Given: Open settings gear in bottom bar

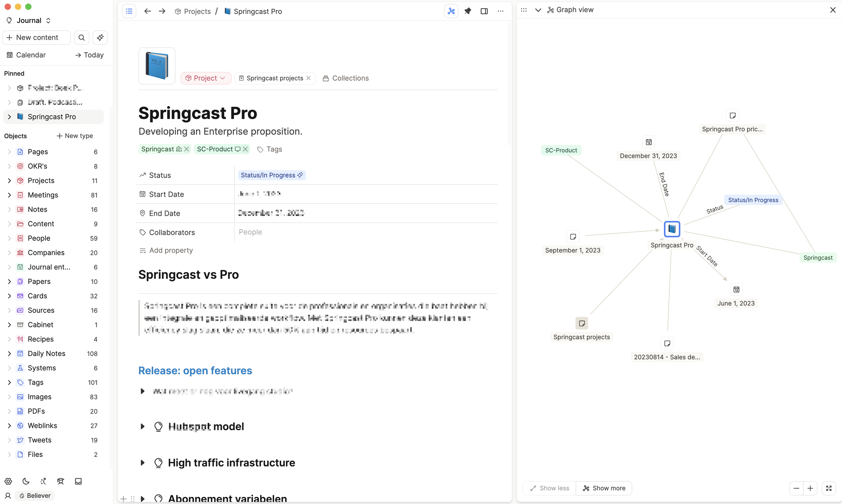Looking at the screenshot, I should [8, 481].
